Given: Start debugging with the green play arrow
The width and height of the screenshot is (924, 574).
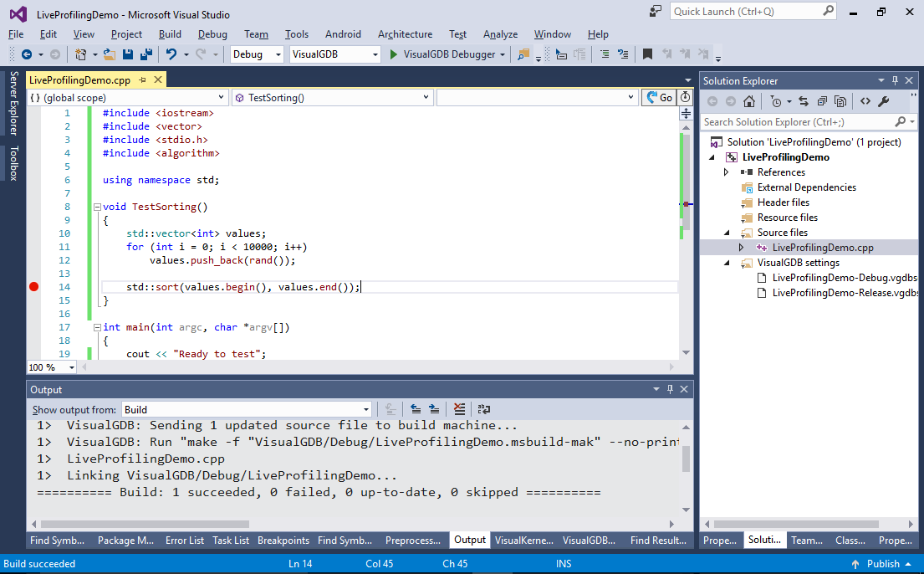Looking at the screenshot, I should point(394,54).
